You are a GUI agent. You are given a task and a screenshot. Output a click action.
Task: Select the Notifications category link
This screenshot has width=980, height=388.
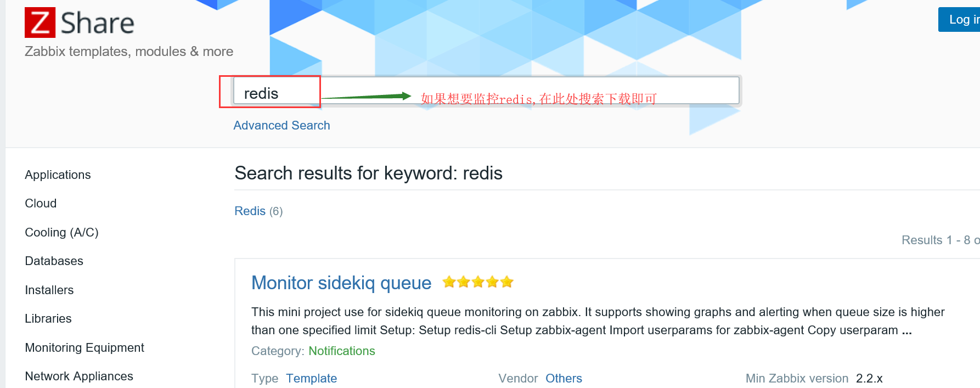pyautogui.click(x=342, y=351)
